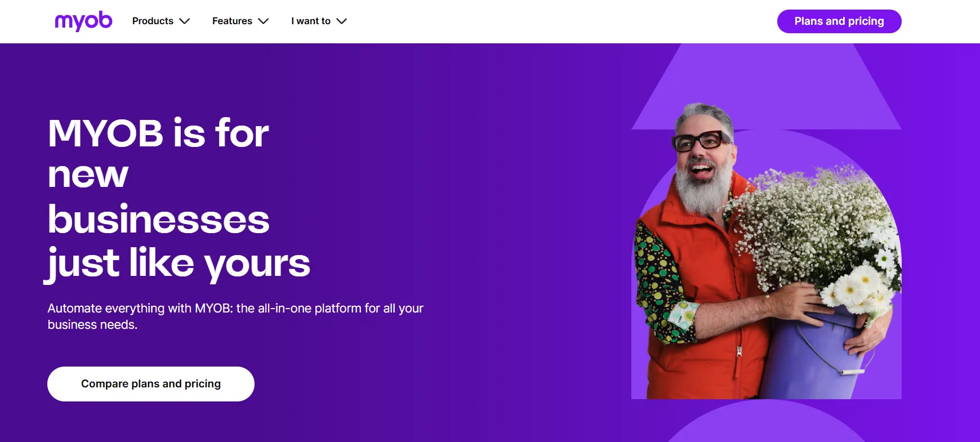Screen dimensions: 980x442
Task: Click the 'MYOB is for' headline text
Action: pos(158,133)
